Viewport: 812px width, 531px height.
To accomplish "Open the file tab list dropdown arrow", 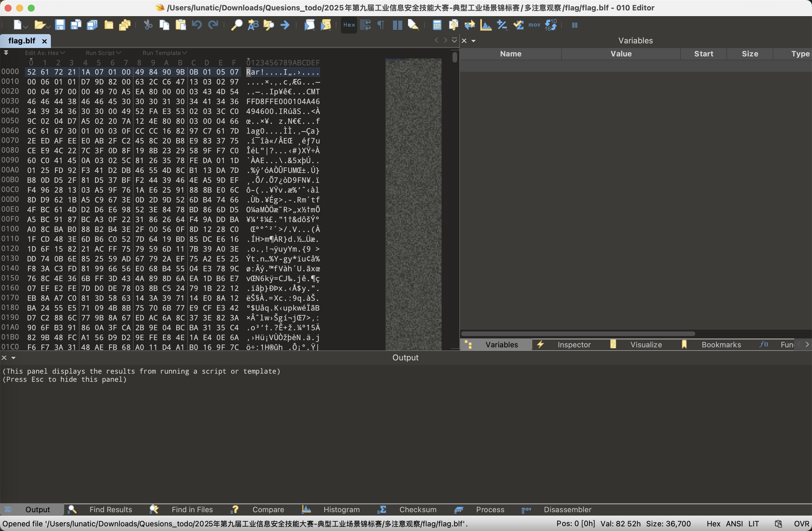I will [454, 40].
